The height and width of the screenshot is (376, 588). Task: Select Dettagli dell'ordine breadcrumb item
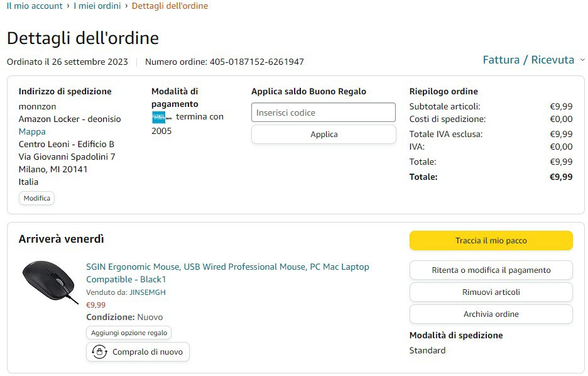[x=170, y=6]
